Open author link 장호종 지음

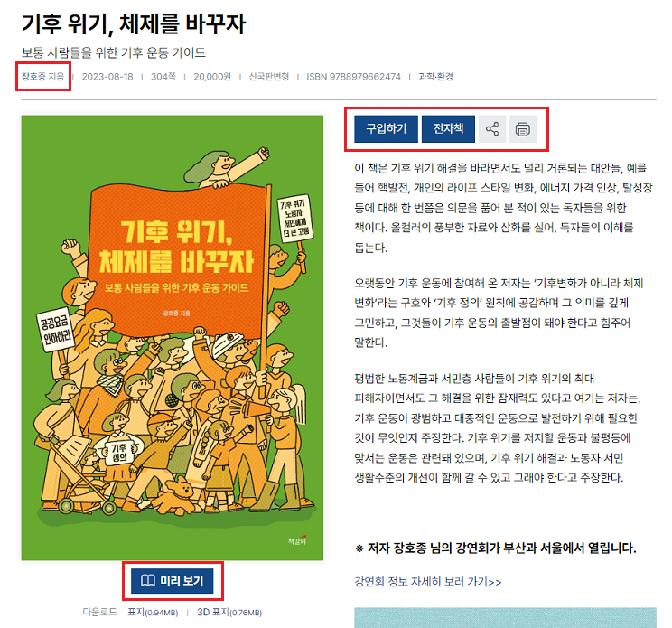(42, 77)
